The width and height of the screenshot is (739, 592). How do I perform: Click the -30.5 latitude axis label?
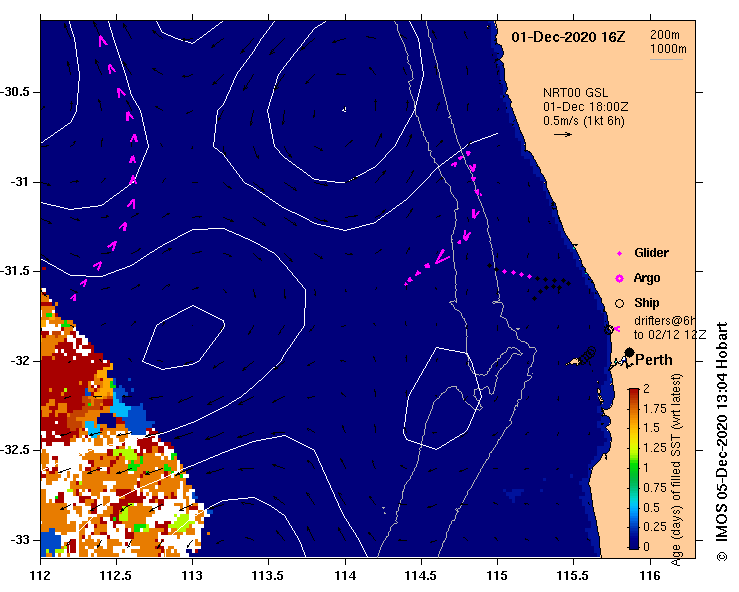pos(16,92)
